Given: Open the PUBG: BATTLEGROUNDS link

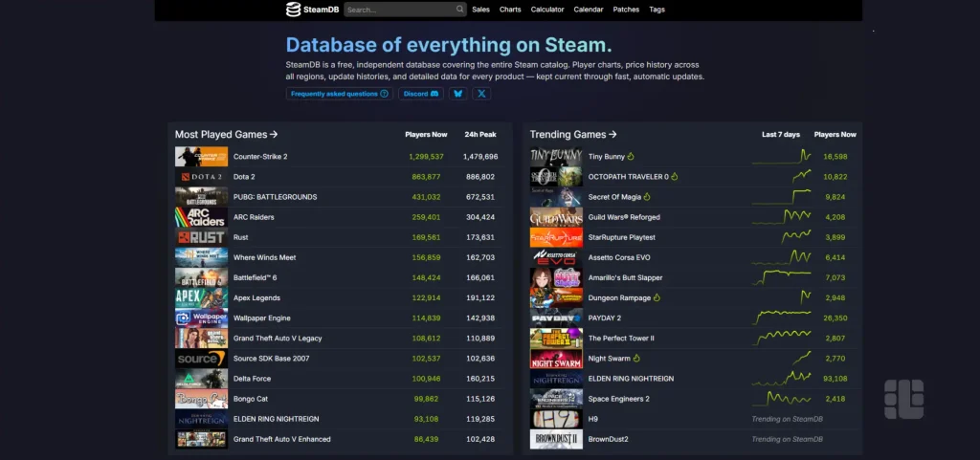Looking at the screenshot, I should 275,197.
